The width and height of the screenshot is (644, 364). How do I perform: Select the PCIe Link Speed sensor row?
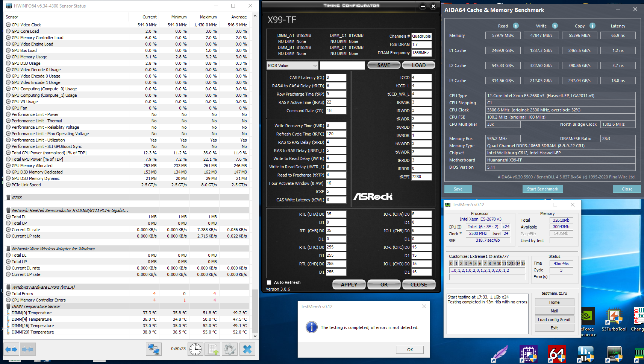click(127, 185)
